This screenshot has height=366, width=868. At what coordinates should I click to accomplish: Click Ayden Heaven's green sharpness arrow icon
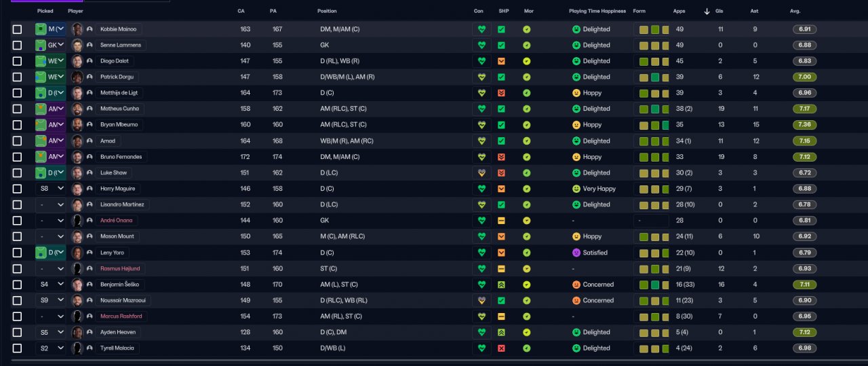(x=501, y=332)
